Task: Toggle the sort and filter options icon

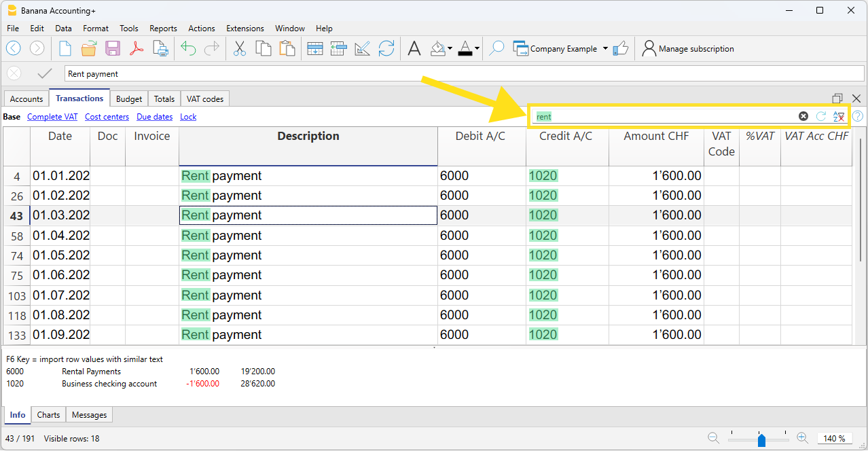Action: 839,116
